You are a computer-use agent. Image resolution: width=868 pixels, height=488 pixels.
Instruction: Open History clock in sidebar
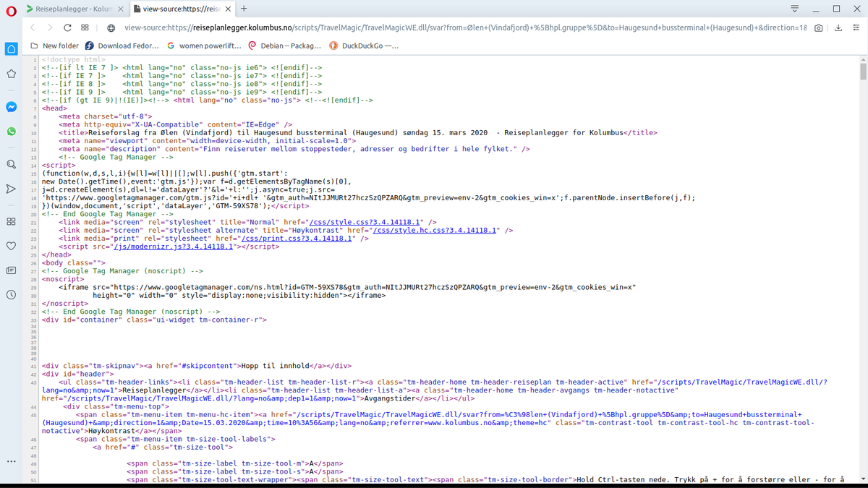click(x=11, y=295)
